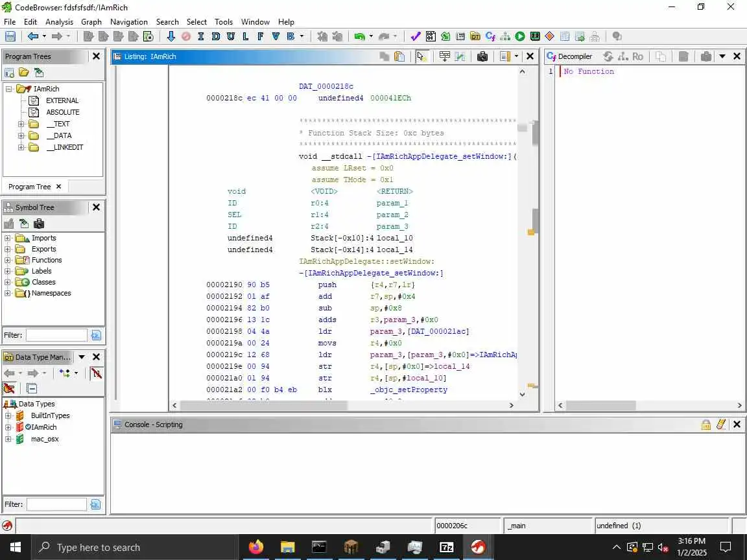This screenshot has width=747, height=560.
Task: Click the I (next instruction) toolbar icon
Action: pos(200,36)
